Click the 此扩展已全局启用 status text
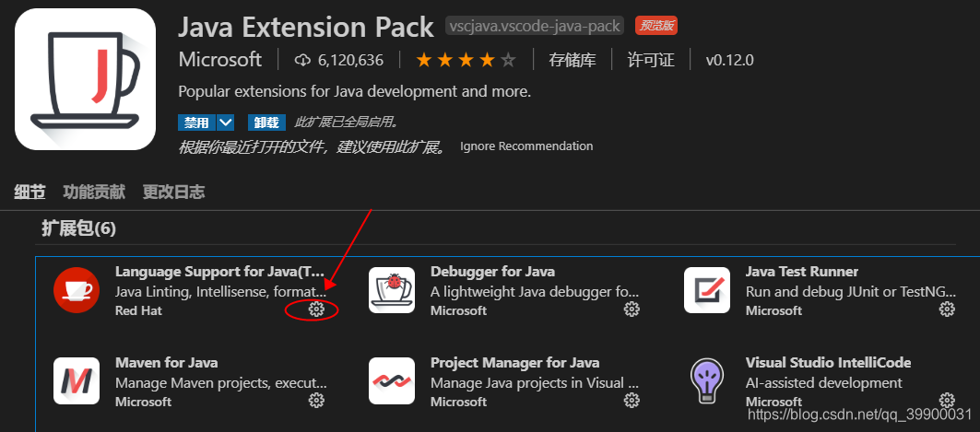980x432 pixels. pos(346,123)
